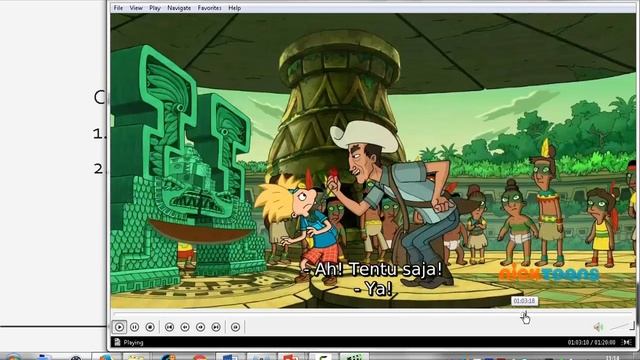The image size is (640, 360).
Task: Skip to previous with the Previous button
Action: coord(169,327)
